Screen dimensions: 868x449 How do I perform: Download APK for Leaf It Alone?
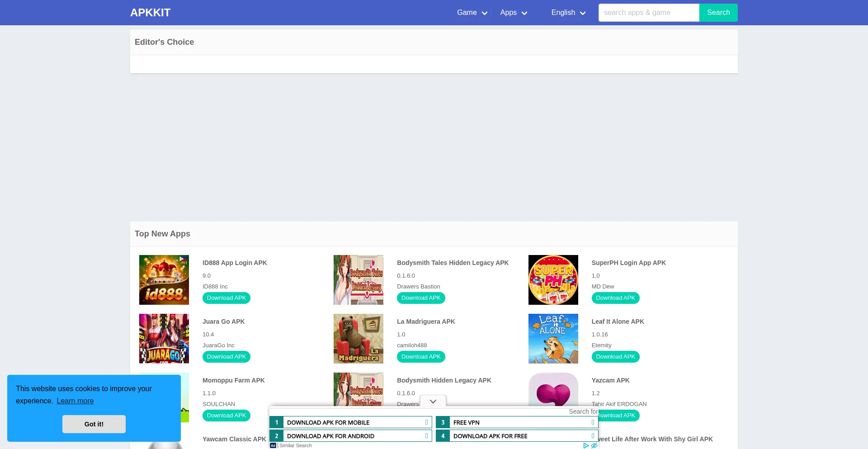(x=615, y=357)
